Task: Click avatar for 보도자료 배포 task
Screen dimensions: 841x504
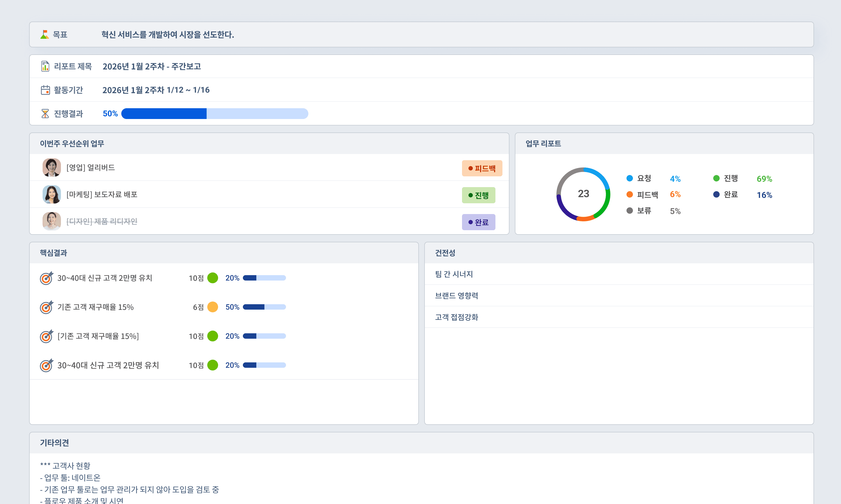Action: 52,194
